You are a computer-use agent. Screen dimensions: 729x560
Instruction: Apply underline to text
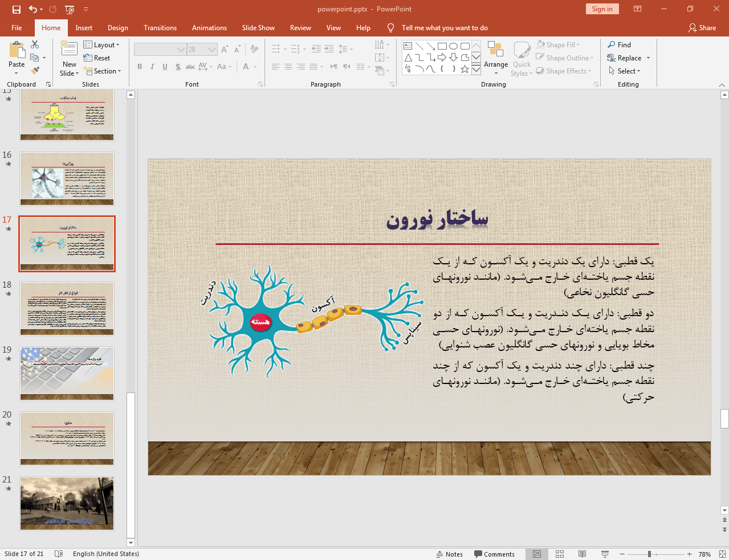[x=164, y=67]
